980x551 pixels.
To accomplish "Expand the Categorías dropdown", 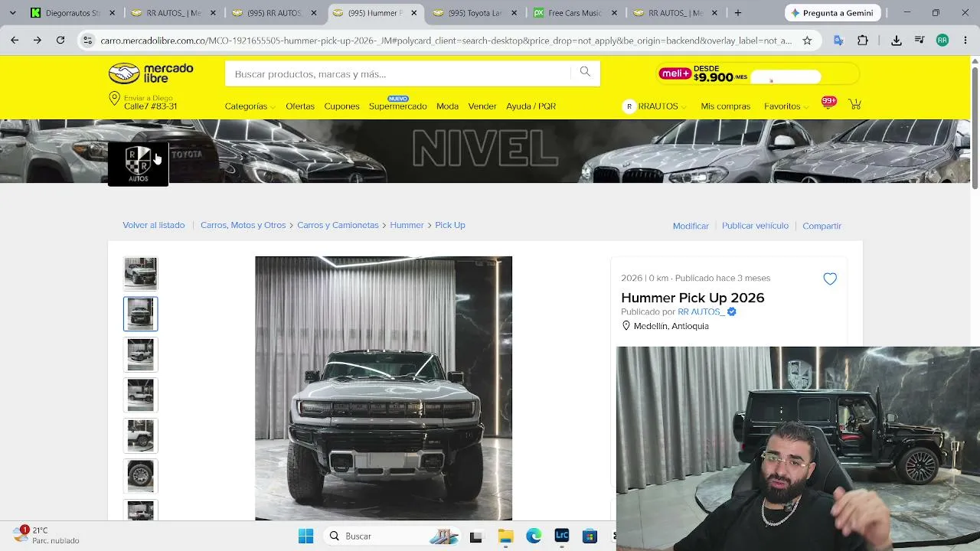I will coord(250,106).
